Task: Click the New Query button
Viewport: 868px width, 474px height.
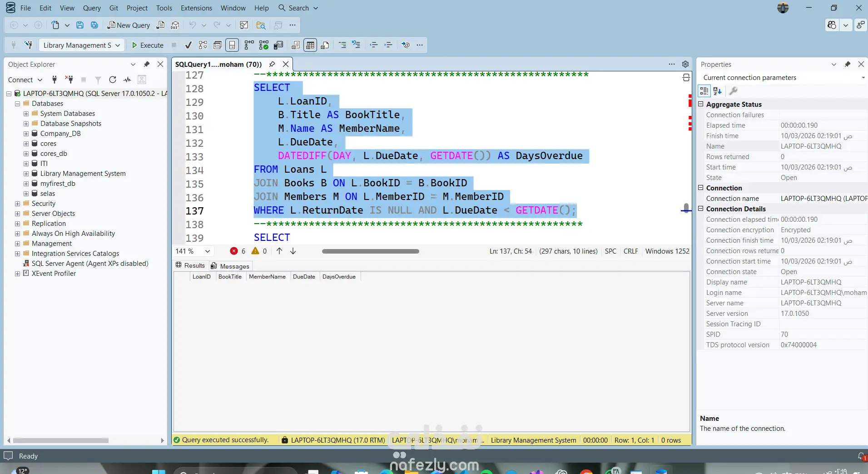Action: point(129,25)
